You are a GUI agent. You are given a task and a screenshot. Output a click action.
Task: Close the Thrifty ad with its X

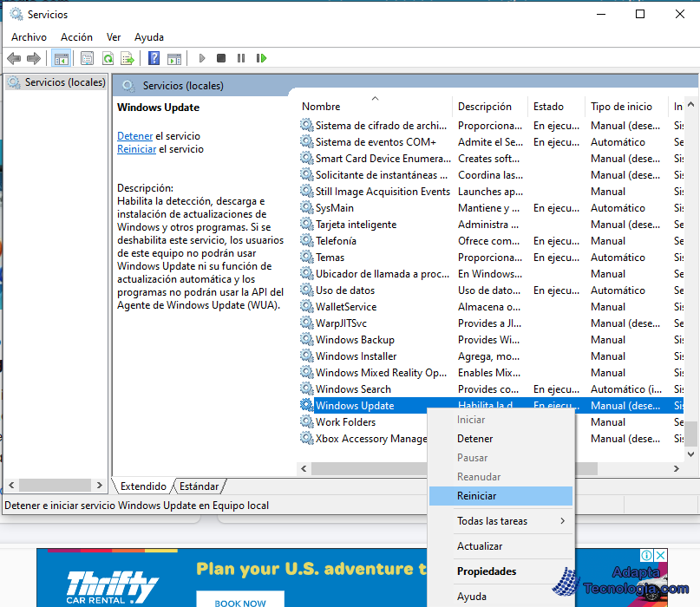tap(661, 555)
